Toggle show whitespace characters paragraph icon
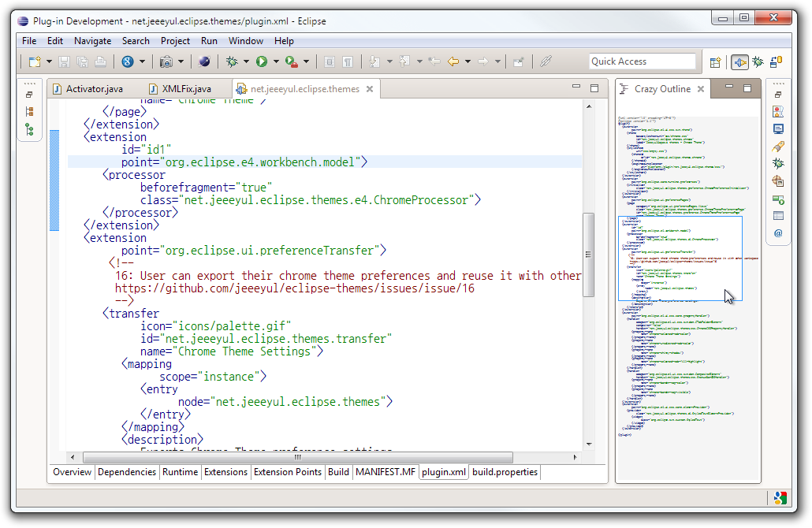This screenshot has height=528, width=812. (x=348, y=61)
